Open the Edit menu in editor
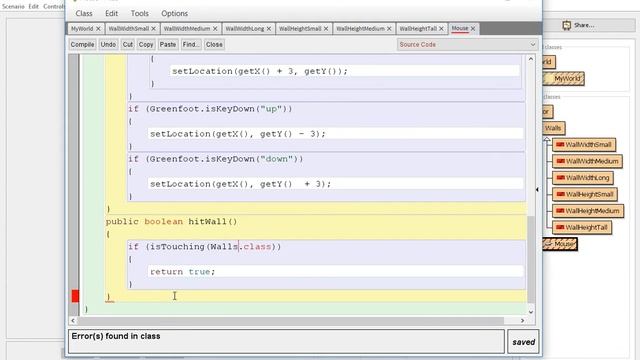The image size is (640, 360). click(x=111, y=13)
